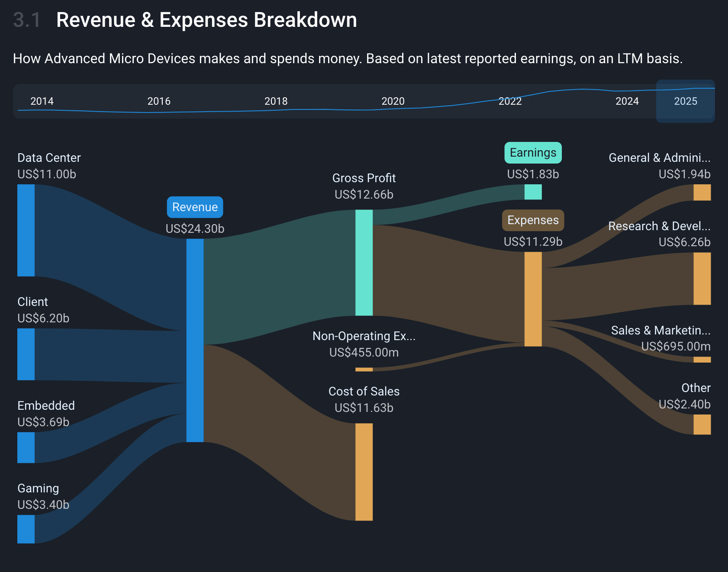Click the 'General & Admini...' label
728x572 pixels.
pyautogui.click(x=660, y=158)
